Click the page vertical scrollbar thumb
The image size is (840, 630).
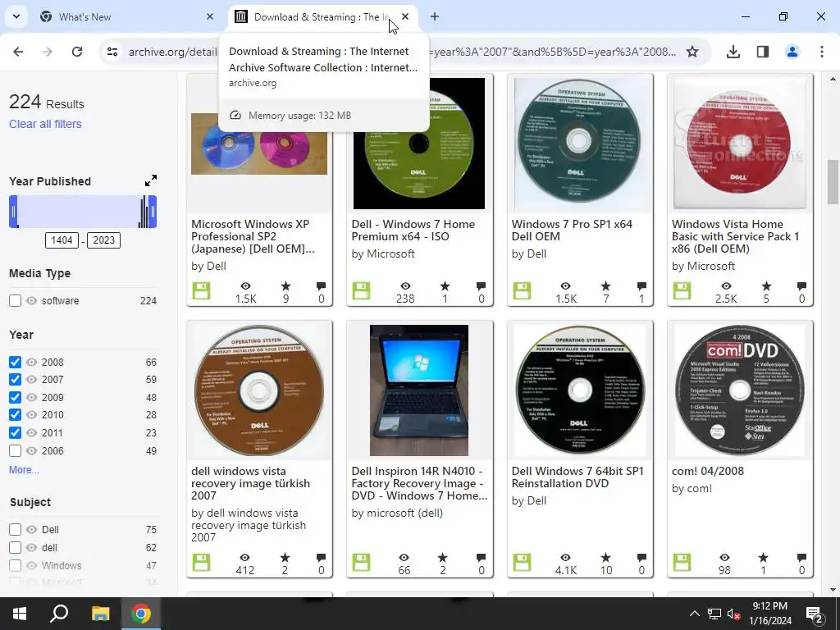833,182
